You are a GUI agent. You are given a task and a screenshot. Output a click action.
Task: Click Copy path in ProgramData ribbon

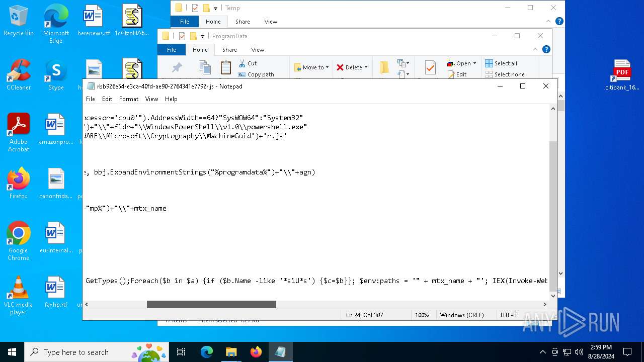tap(256, 74)
